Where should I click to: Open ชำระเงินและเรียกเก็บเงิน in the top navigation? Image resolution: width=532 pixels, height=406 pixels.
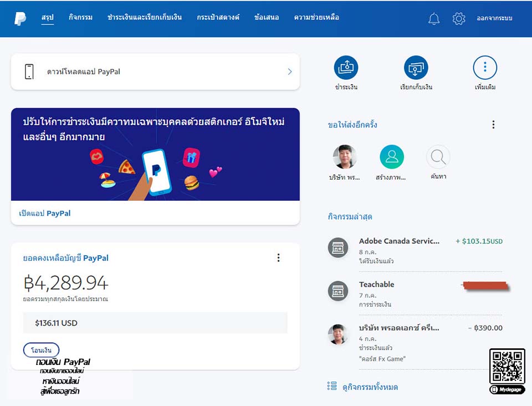pos(145,17)
